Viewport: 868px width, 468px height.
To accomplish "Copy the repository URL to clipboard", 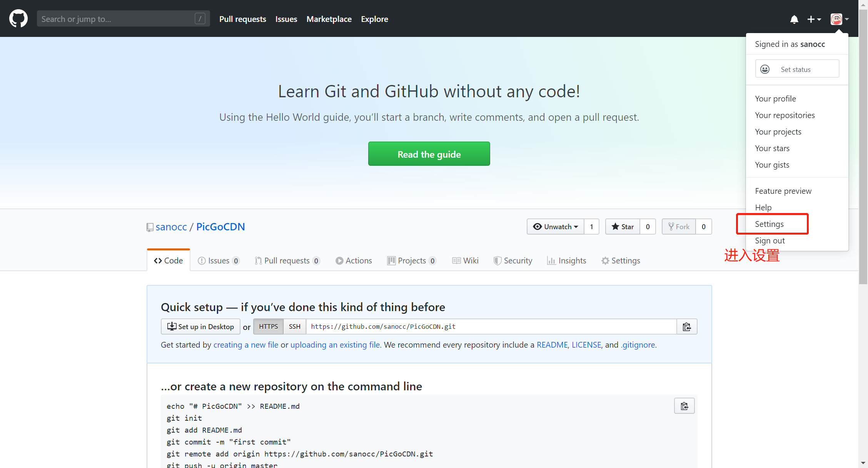I will pos(686,326).
